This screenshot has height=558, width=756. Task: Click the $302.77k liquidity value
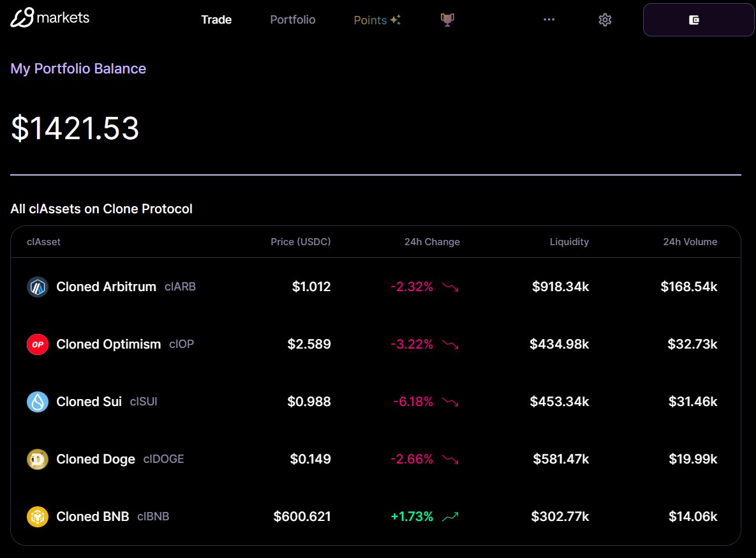coord(560,517)
